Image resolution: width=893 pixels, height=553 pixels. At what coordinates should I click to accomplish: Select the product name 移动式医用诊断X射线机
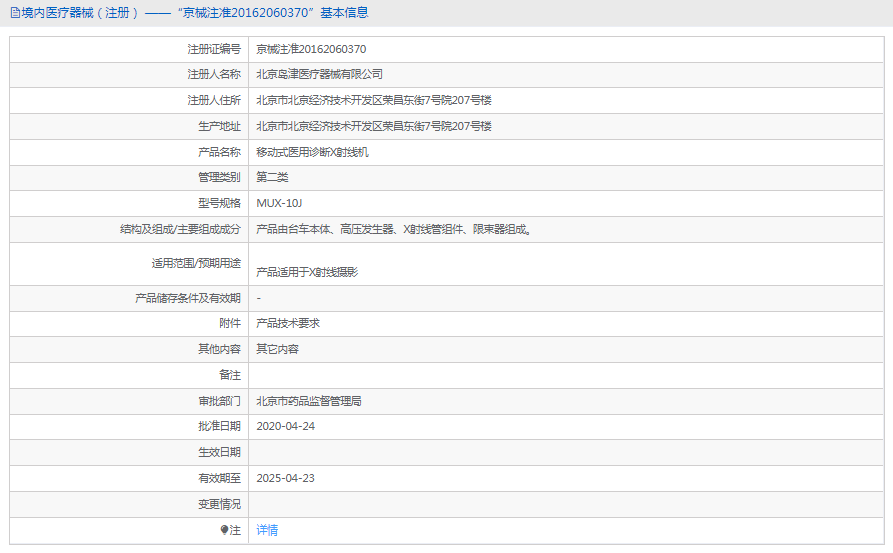(312, 152)
